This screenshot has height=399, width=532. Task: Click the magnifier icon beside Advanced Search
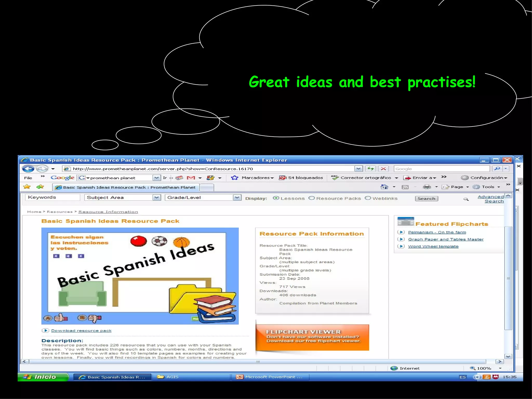pos(466,199)
